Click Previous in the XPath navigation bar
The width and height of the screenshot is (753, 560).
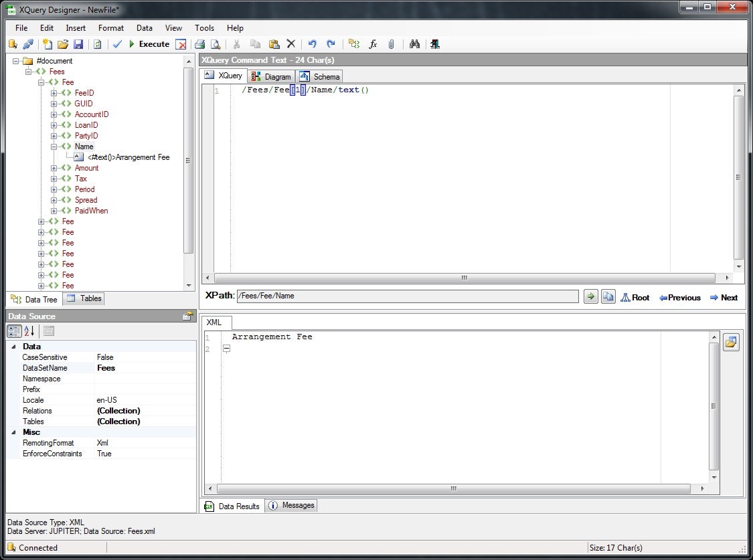click(679, 297)
